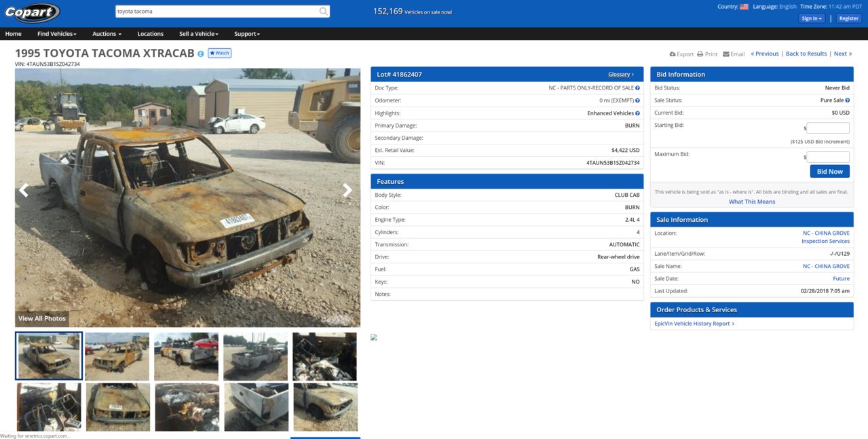Select the fourth thumbnail in the top row
868x439 pixels.
(256, 356)
